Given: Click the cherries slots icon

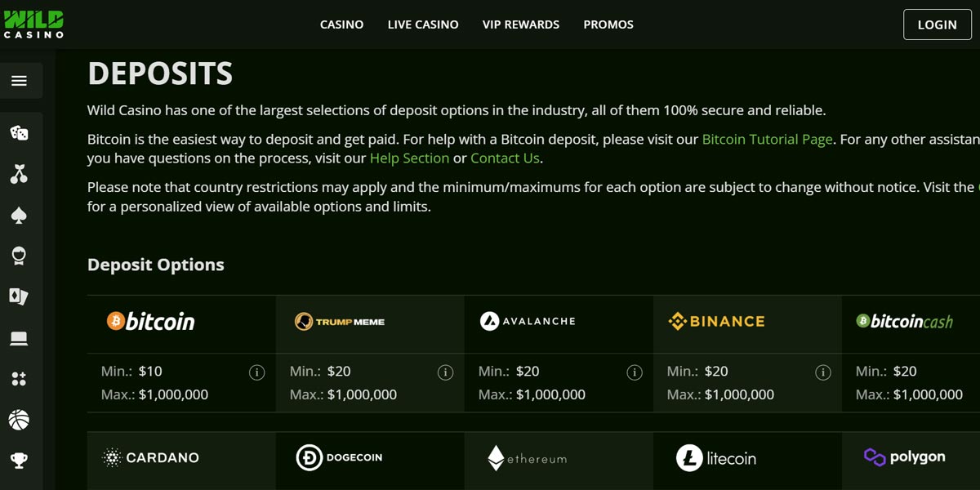Looking at the screenshot, I should 19,173.
